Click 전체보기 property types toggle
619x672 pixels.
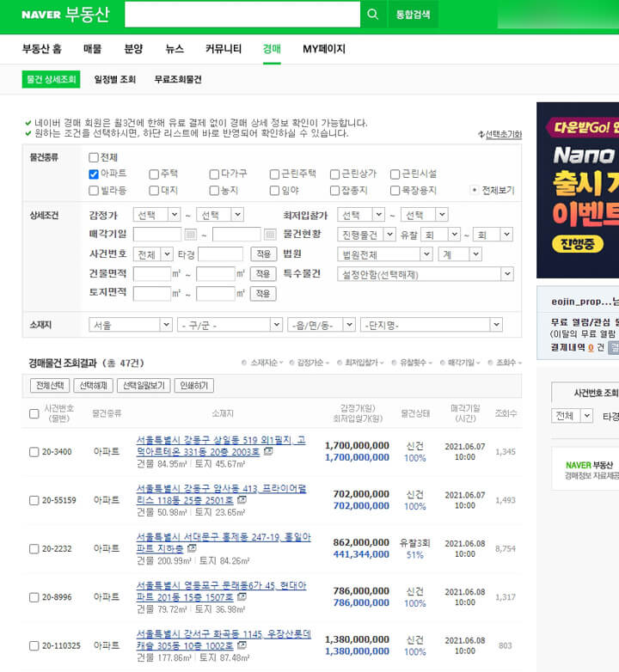493,190
